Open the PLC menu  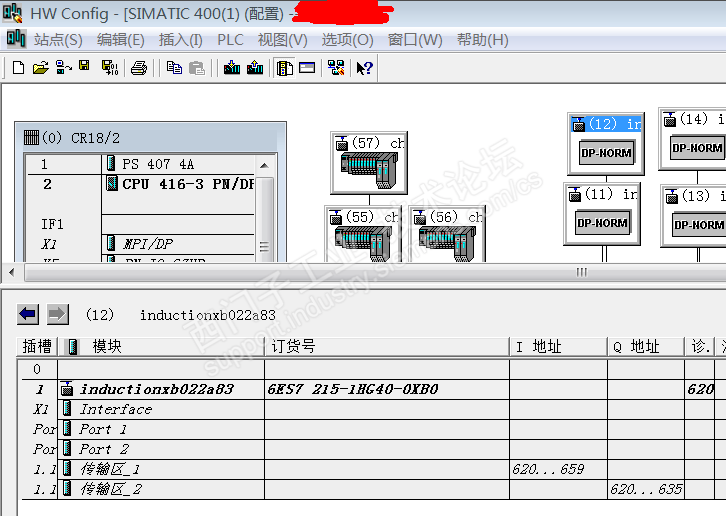230,40
